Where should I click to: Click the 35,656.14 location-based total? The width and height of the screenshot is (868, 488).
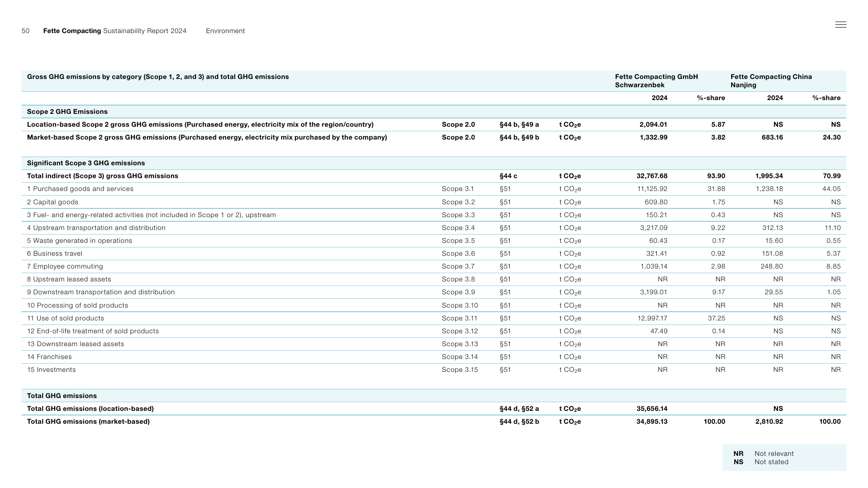pos(652,409)
